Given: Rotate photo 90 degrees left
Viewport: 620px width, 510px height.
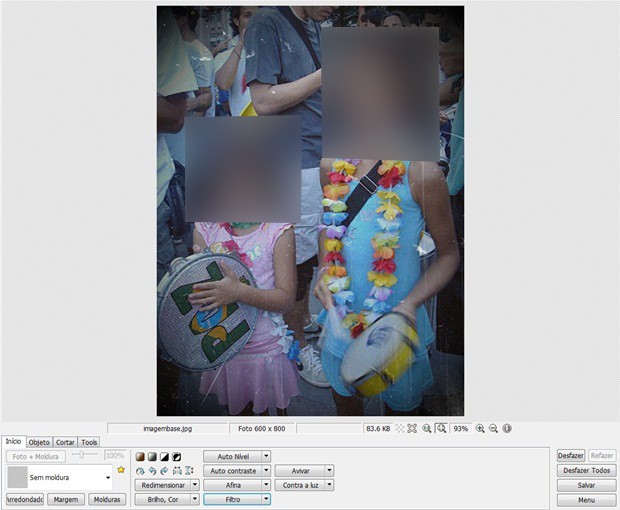Looking at the screenshot, I should tap(152, 471).
